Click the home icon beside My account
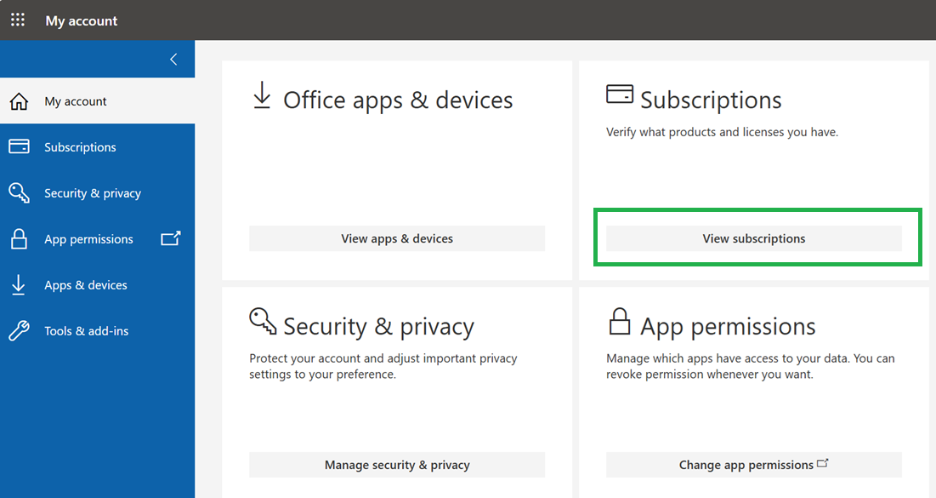Viewport: 936px width, 498px height. point(19,102)
